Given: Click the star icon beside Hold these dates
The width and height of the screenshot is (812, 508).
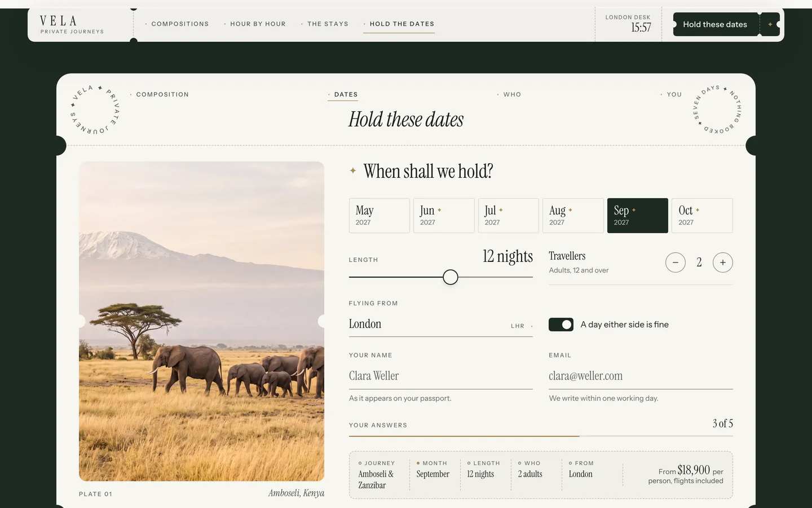Looking at the screenshot, I should point(770,24).
